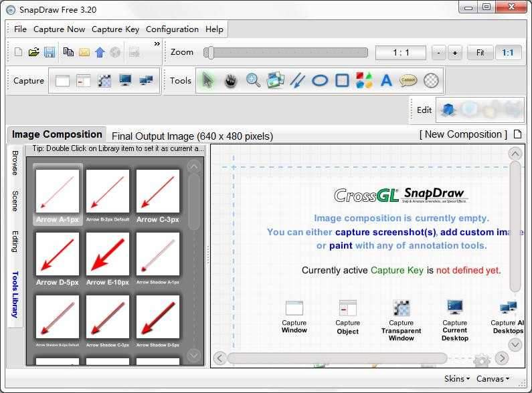Click Capture Current Desktop toolbar icon
The image size is (532, 393).
(x=124, y=81)
